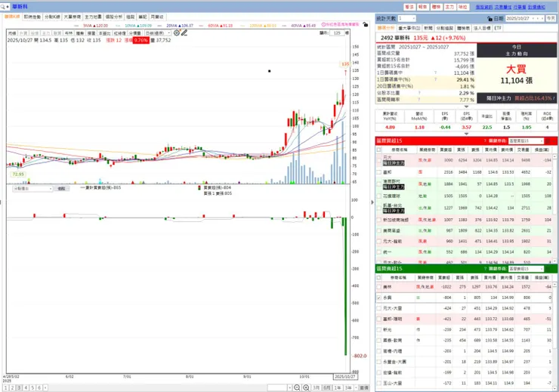559x392 pixels.
Task: Click the 分價量 indicator button
Action: click(x=135, y=33)
